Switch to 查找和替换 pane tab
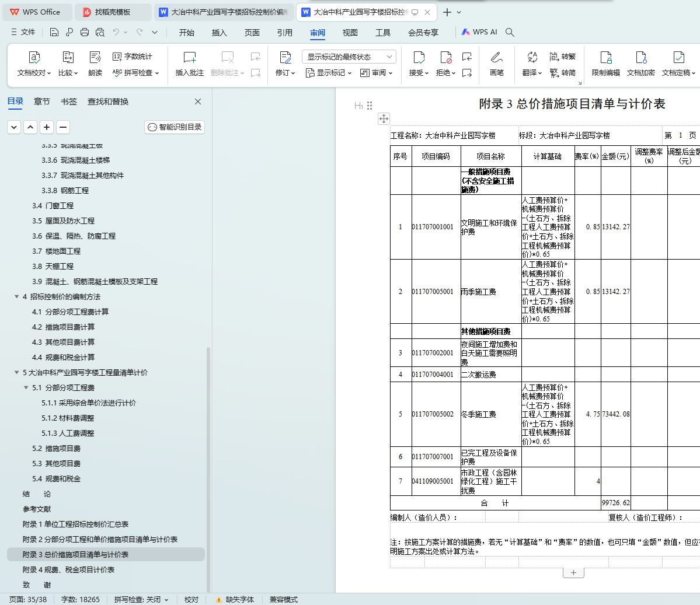This screenshot has height=605, width=700. (108, 102)
